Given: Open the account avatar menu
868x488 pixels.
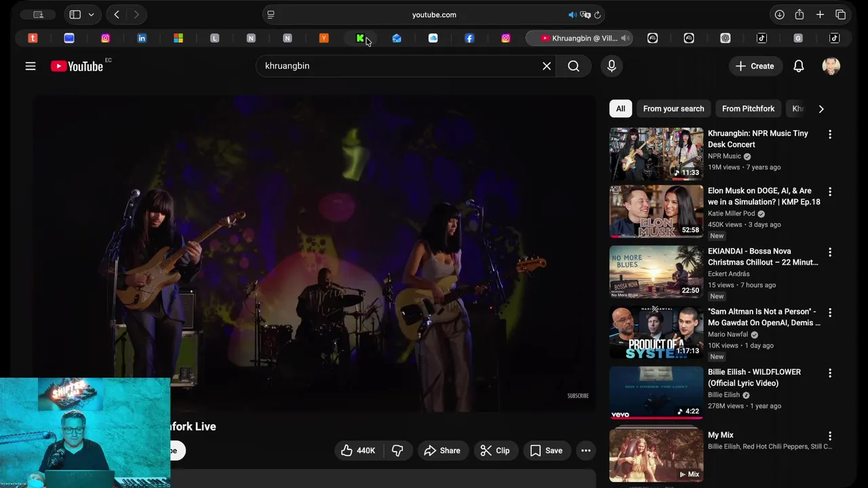Looking at the screenshot, I should [x=831, y=66].
